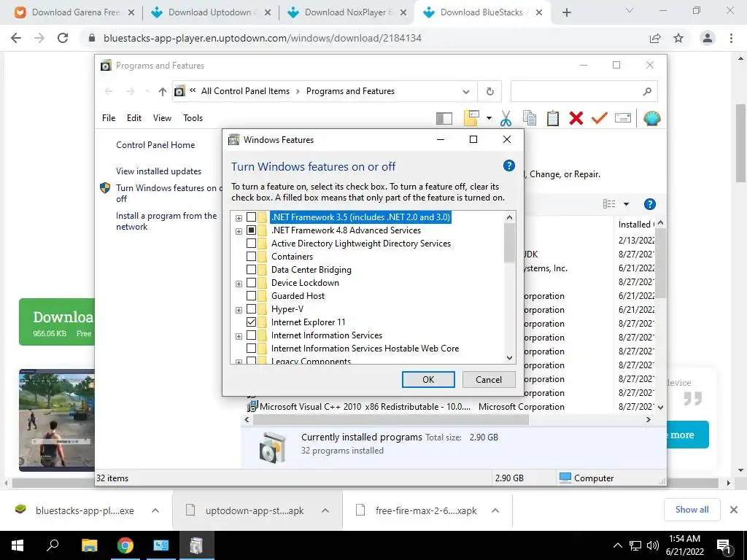Expand the Device Lockdown node
Viewport: 747px width, 560px height.
point(239,284)
